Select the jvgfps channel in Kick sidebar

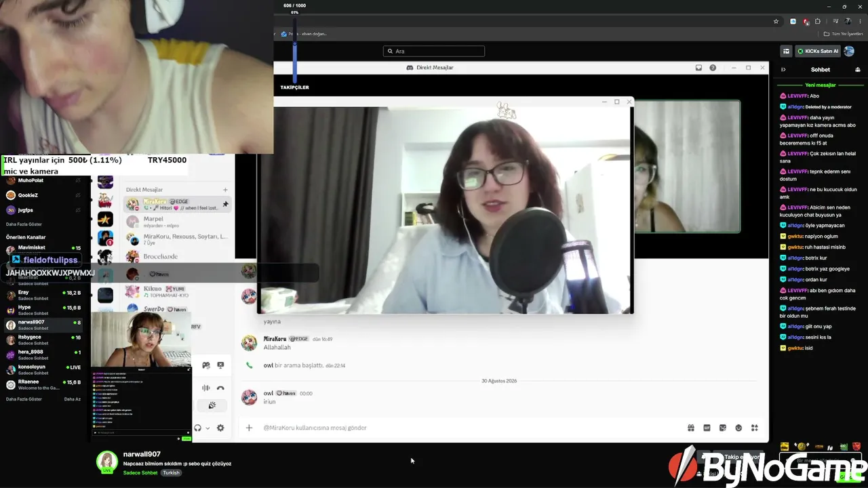click(x=45, y=210)
